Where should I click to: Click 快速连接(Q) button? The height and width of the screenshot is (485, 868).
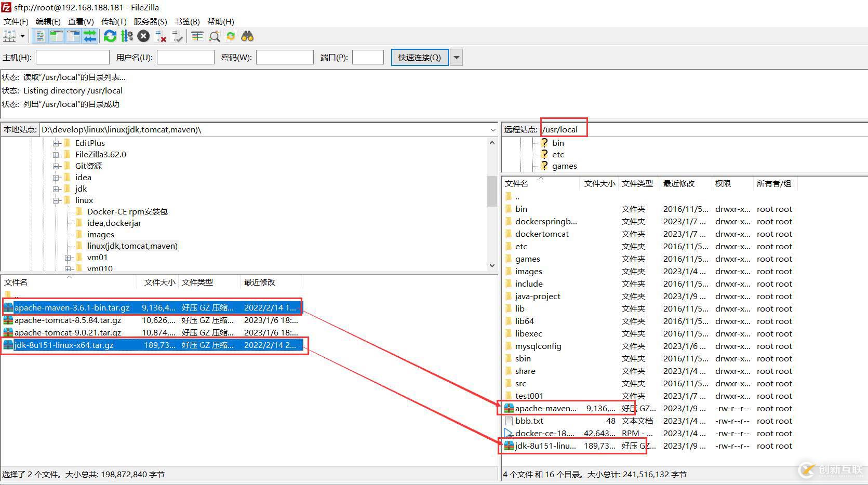point(419,57)
